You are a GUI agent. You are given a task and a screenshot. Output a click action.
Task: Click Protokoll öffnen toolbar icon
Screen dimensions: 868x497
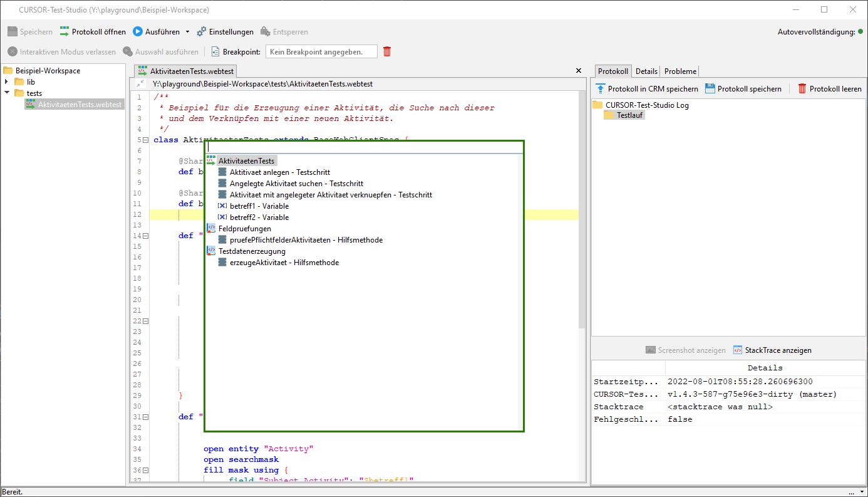(65, 32)
